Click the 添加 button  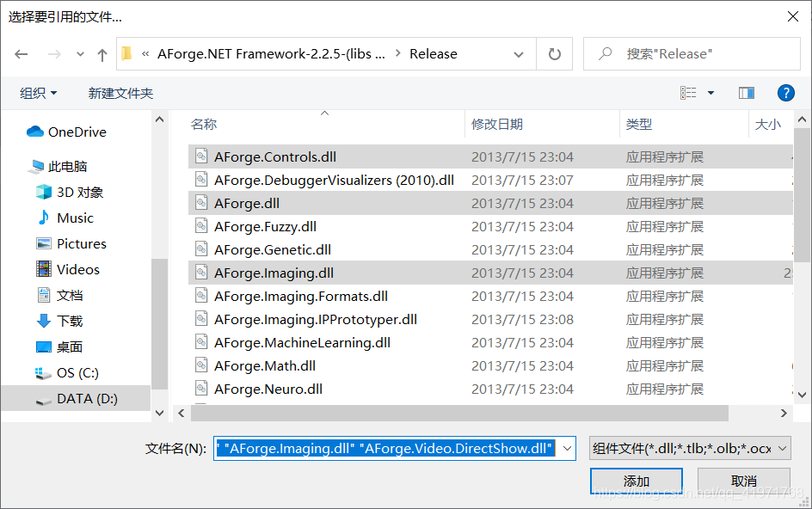click(x=637, y=481)
